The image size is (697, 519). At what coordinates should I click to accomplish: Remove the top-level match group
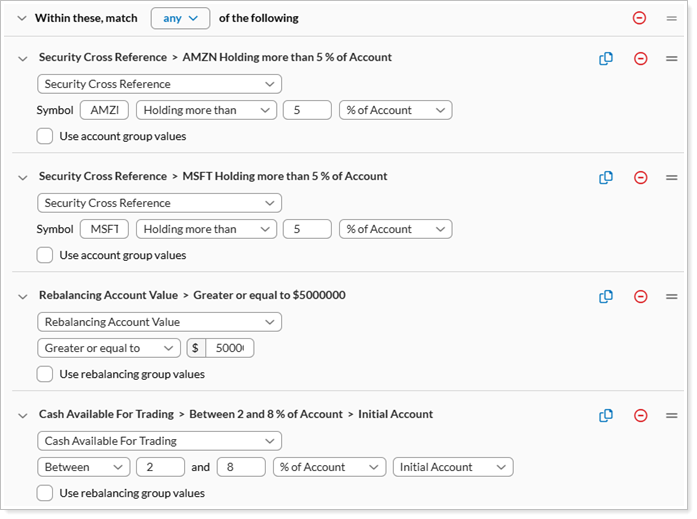640,18
